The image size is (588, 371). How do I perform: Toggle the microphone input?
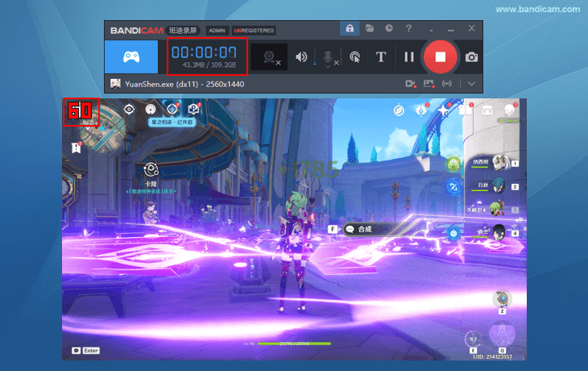tap(328, 57)
